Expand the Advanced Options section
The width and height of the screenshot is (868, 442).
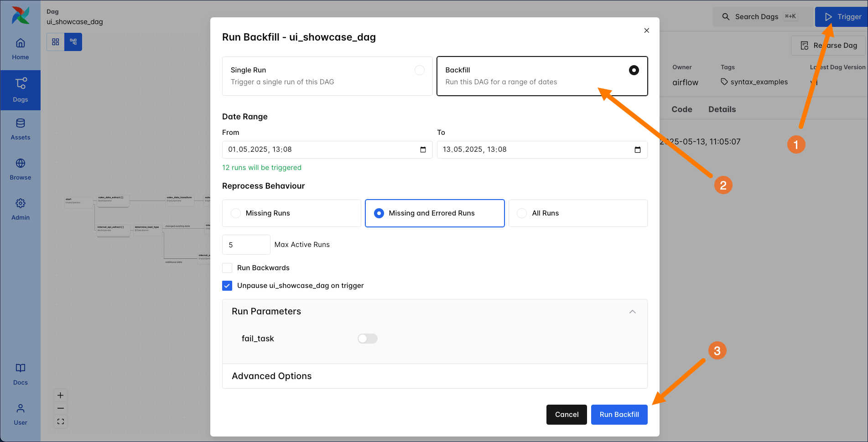tap(271, 376)
